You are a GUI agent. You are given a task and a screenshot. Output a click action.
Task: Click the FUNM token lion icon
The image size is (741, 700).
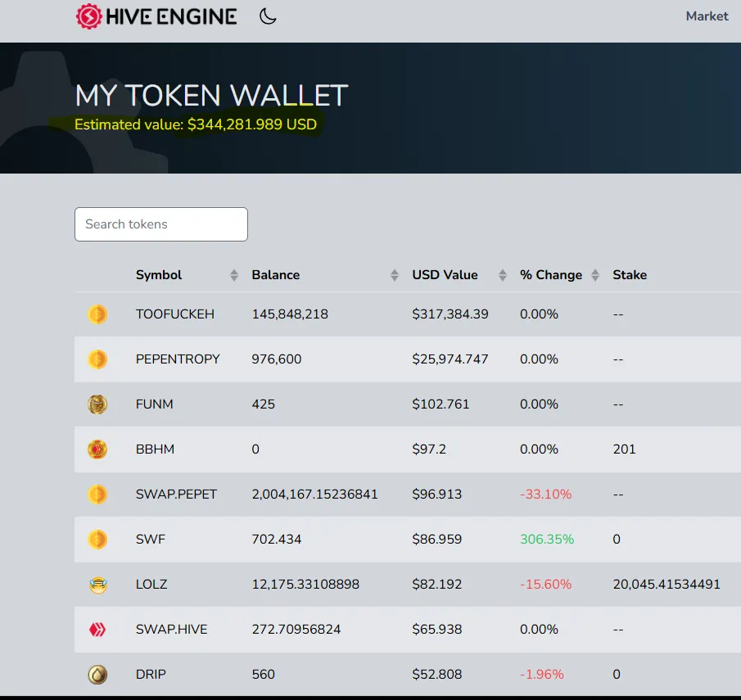[x=97, y=404]
